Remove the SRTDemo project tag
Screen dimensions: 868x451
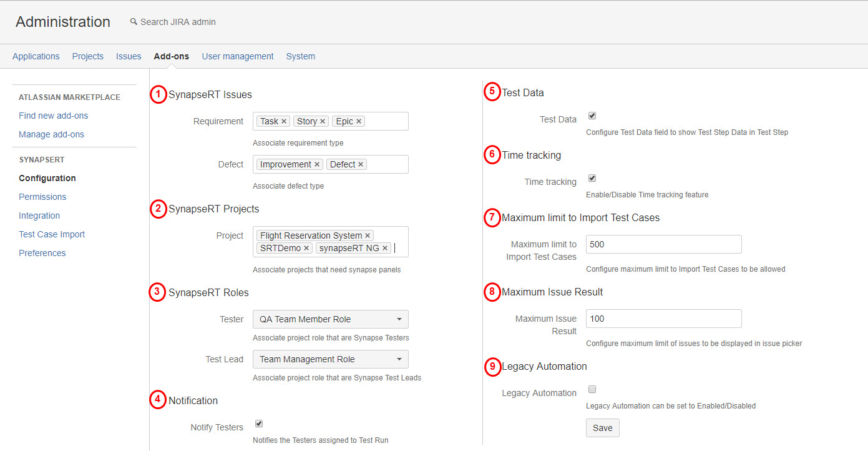306,249
